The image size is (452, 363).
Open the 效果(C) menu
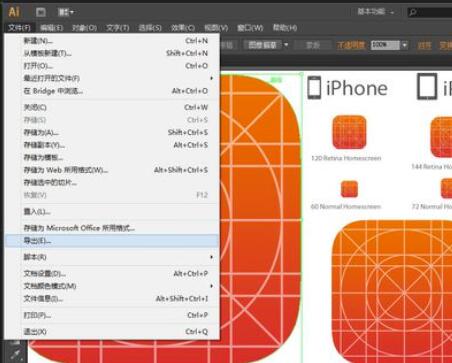pyautogui.click(x=183, y=28)
